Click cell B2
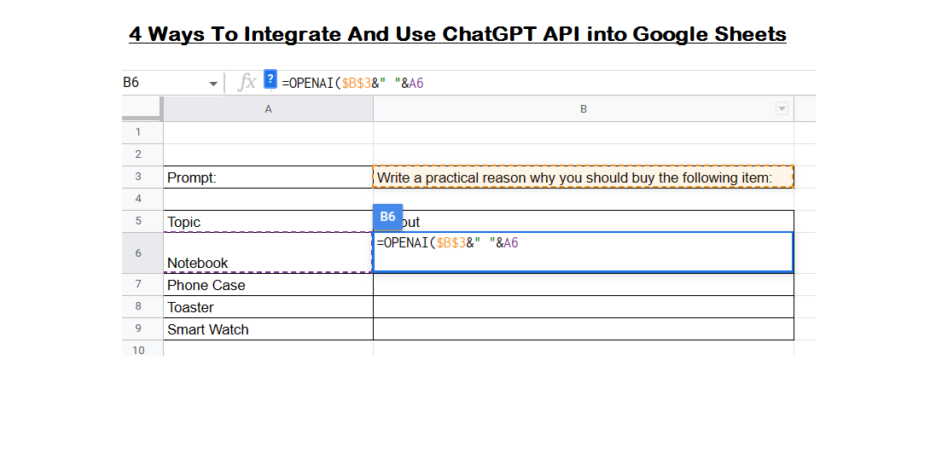930x459 pixels. [x=584, y=154]
